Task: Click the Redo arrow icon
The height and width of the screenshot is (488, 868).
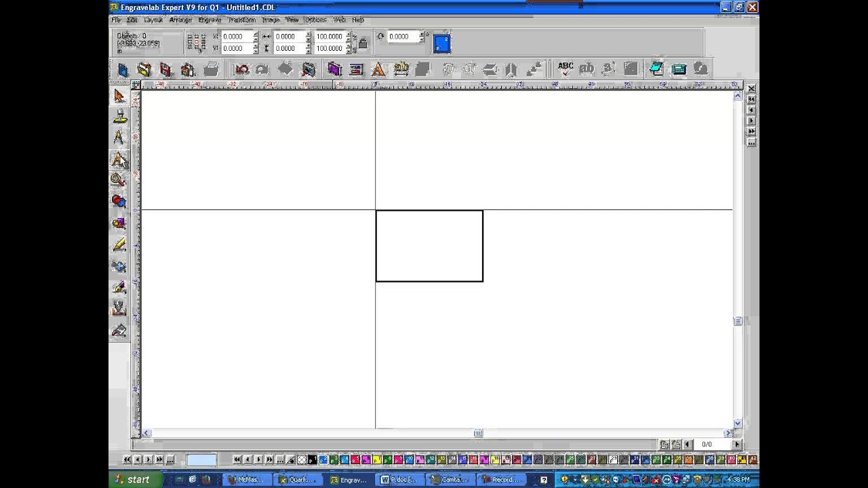Action: click(x=262, y=69)
